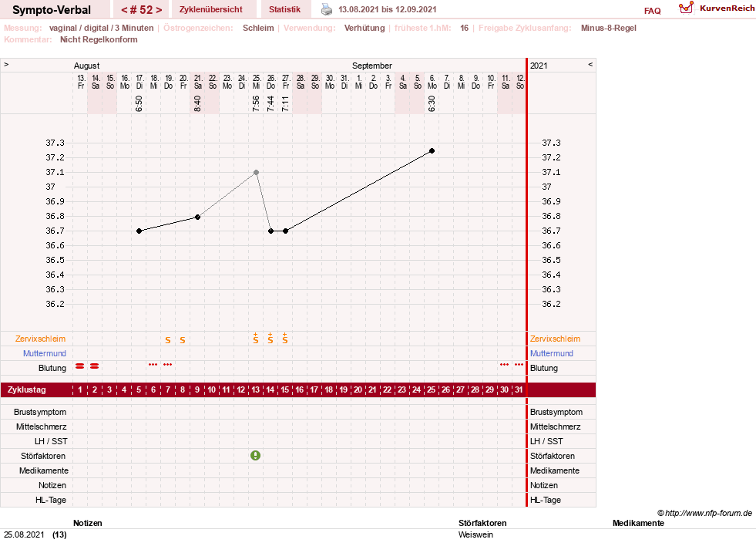756x553 pixels.
Task: Click the temperature point on 21 August
Action: point(198,217)
